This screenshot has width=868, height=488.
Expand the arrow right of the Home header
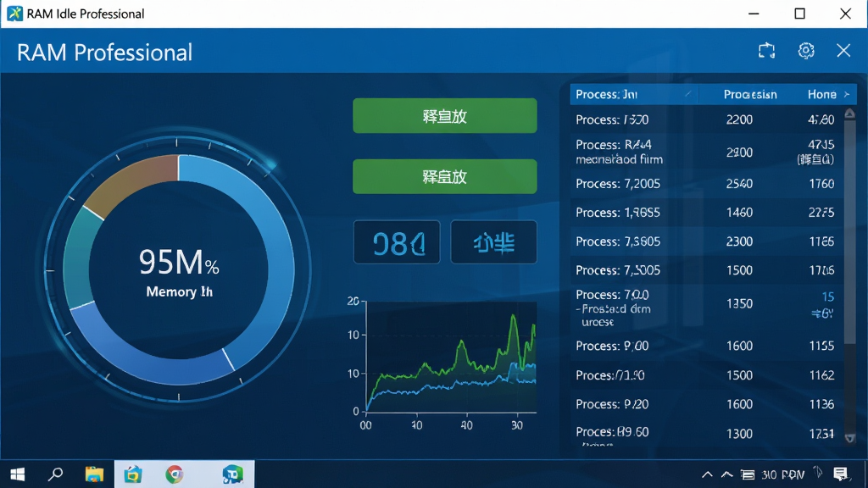click(x=847, y=95)
